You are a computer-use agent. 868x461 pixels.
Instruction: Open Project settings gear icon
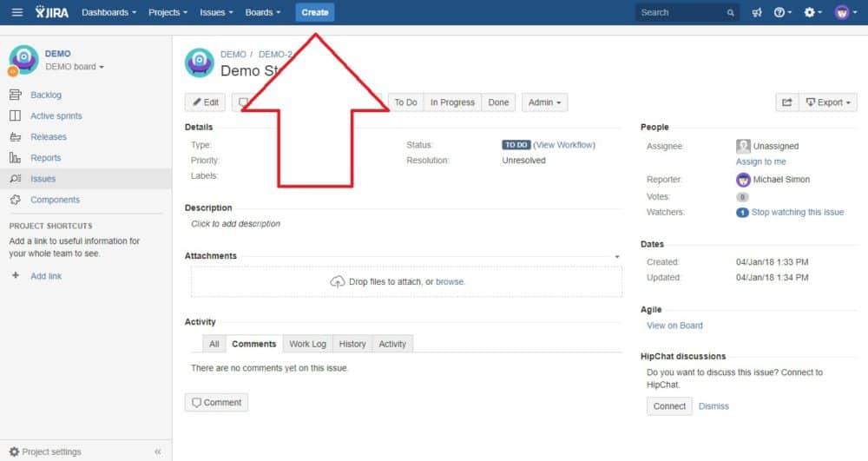tap(15, 451)
